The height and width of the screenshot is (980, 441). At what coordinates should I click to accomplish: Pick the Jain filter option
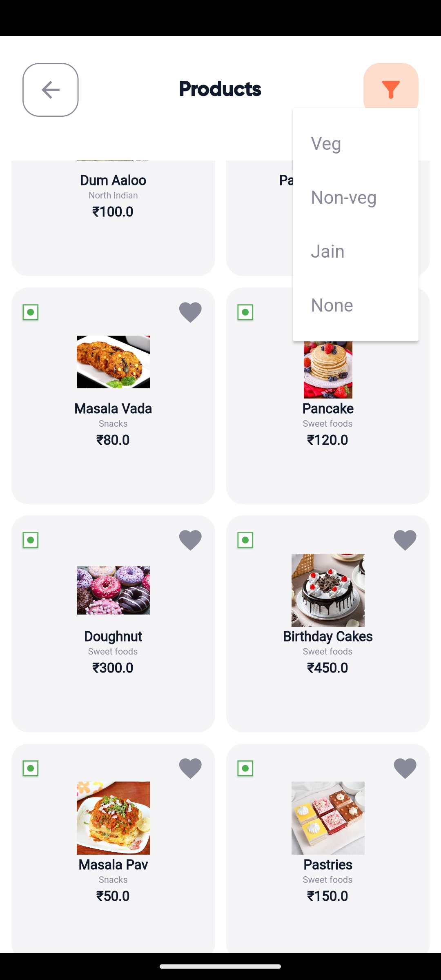pos(327,252)
